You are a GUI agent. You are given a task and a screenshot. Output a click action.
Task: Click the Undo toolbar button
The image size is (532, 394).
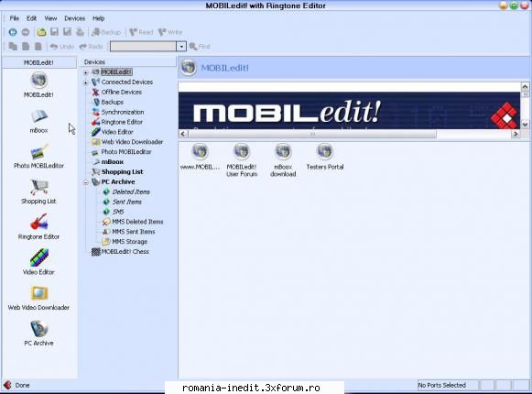coord(61,47)
